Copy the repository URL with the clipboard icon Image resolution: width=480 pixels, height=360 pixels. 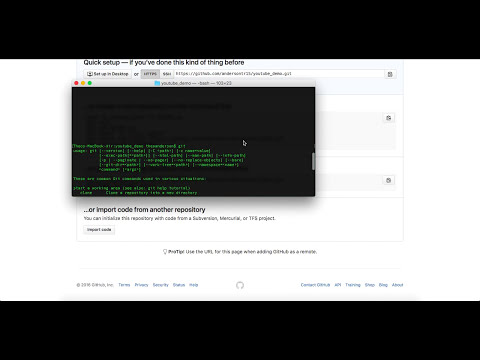tap(390, 74)
